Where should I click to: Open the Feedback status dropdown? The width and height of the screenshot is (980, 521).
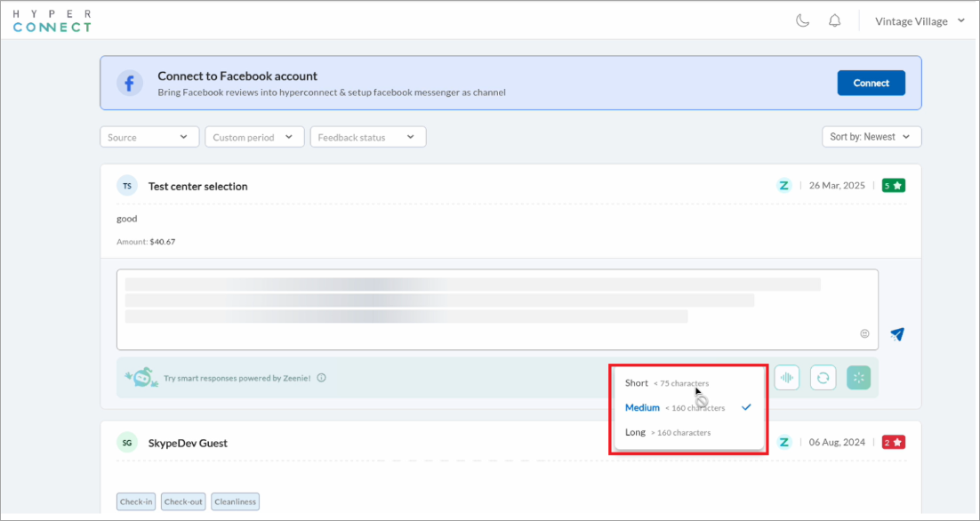tap(368, 137)
